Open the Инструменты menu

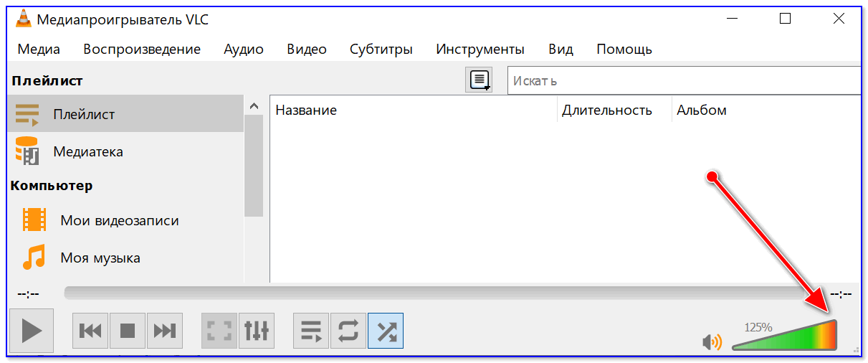pyautogui.click(x=480, y=49)
